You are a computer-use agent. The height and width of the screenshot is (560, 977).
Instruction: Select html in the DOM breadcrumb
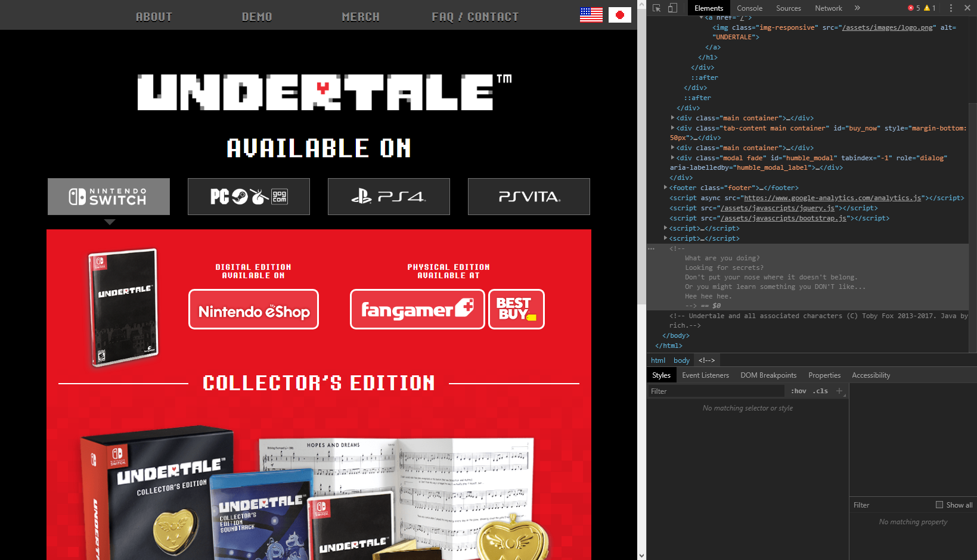(x=658, y=360)
